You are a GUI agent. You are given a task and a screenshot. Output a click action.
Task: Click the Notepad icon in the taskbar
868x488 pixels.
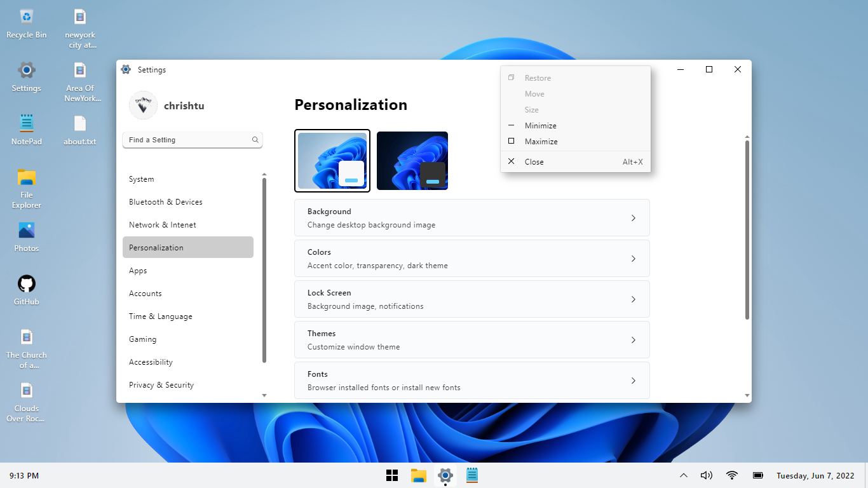point(471,475)
